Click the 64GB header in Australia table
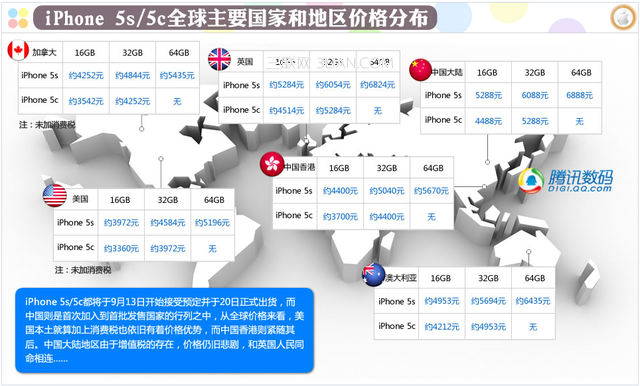This screenshot has height=386, width=640. 535,278
